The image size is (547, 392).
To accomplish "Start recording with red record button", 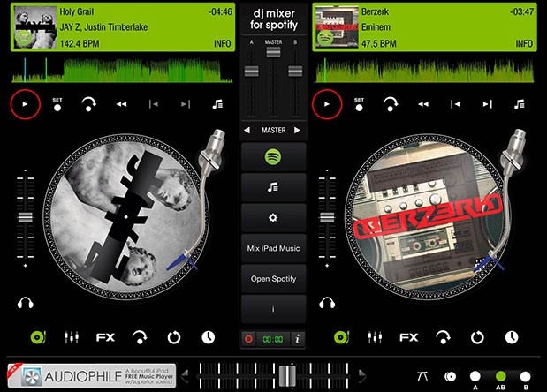I will [248, 339].
